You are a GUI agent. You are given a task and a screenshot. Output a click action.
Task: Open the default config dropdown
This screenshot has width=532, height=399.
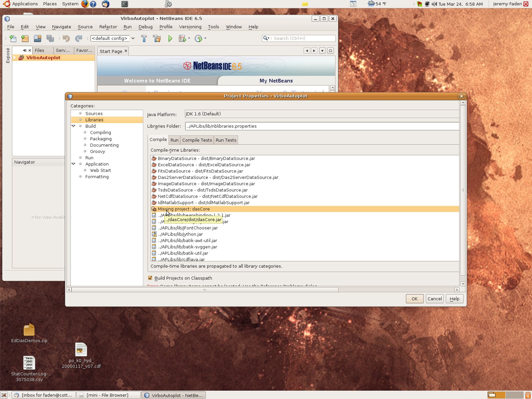click(133, 38)
